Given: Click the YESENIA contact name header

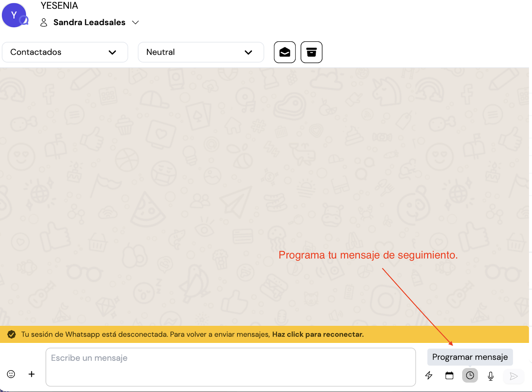Looking at the screenshot, I should pyautogui.click(x=59, y=6).
